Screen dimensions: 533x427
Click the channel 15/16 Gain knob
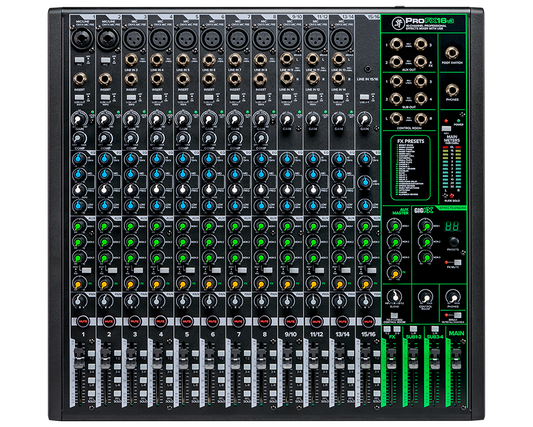(x=365, y=120)
